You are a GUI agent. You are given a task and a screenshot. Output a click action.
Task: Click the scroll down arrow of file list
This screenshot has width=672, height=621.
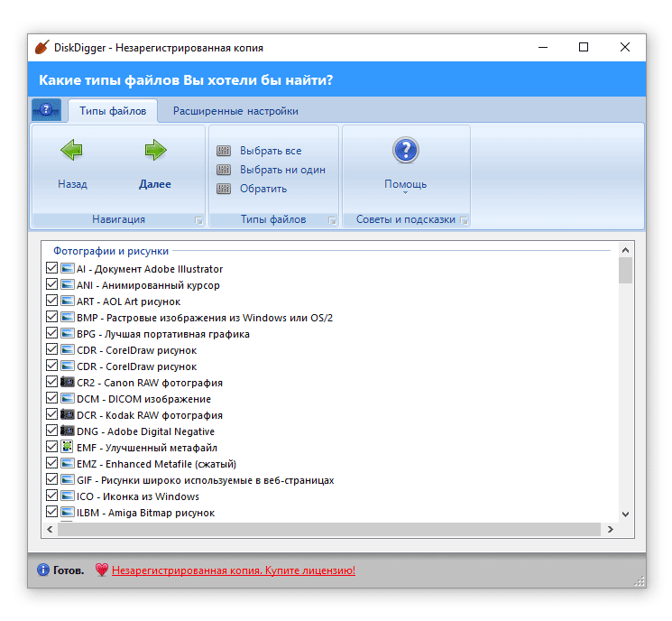pos(625,514)
